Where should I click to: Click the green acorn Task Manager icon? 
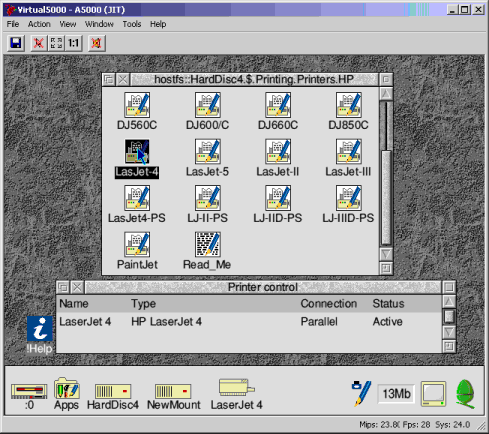465,394
